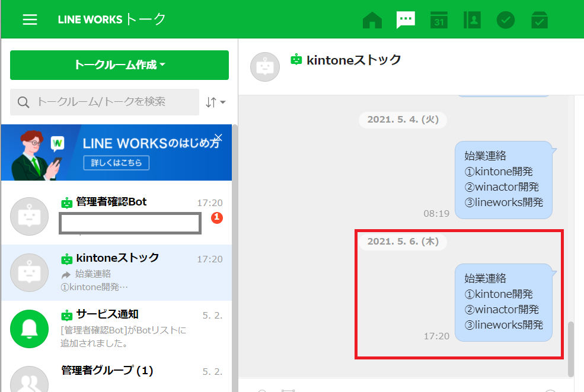Image resolution: width=584 pixels, height=392 pixels.
Task: Click the 2021. 5. 6. (木) date label
Action: pos(403,242)
